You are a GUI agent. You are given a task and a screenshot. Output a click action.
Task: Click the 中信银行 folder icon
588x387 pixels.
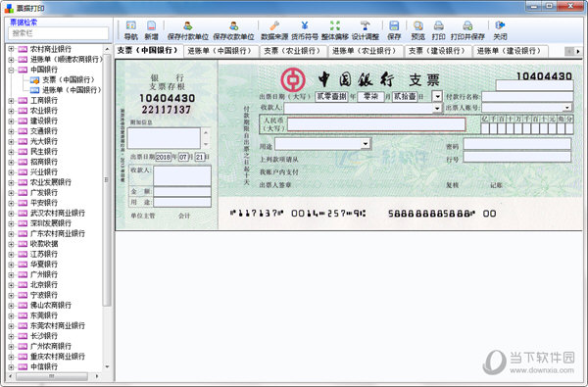(x=23, y=366)
